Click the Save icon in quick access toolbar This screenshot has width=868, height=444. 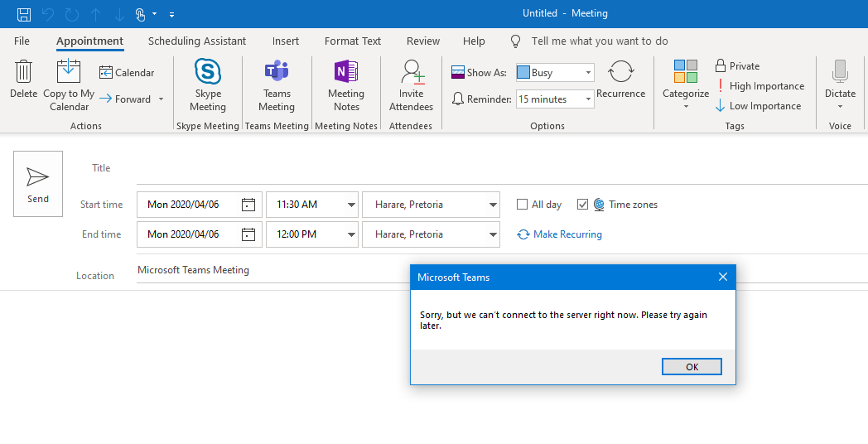tap(24, 14)
